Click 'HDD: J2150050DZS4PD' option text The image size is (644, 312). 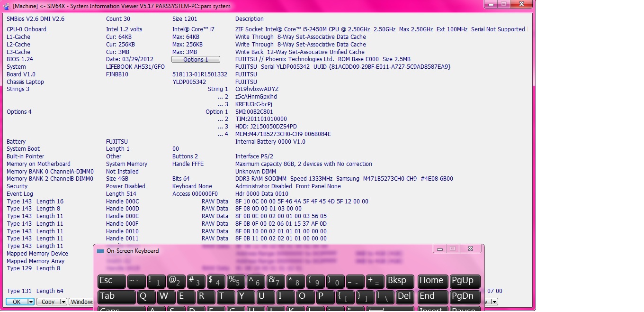tap(266, 127)
